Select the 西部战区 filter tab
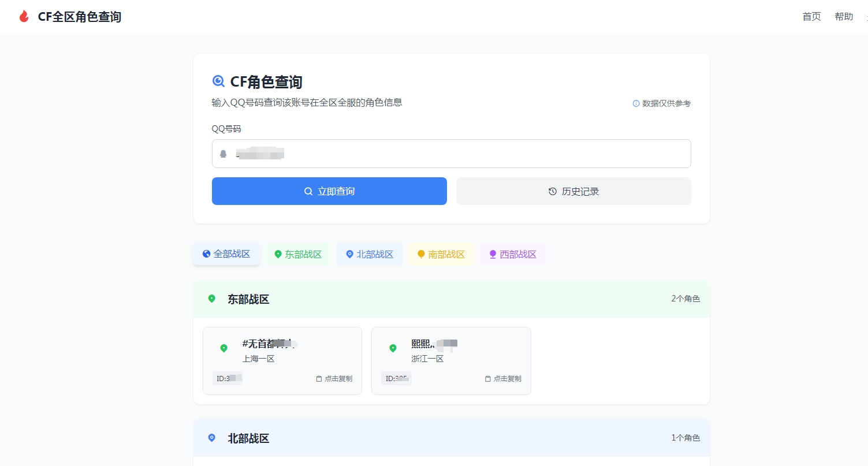Viewport: 868px width, 466px height. [513, 254]
